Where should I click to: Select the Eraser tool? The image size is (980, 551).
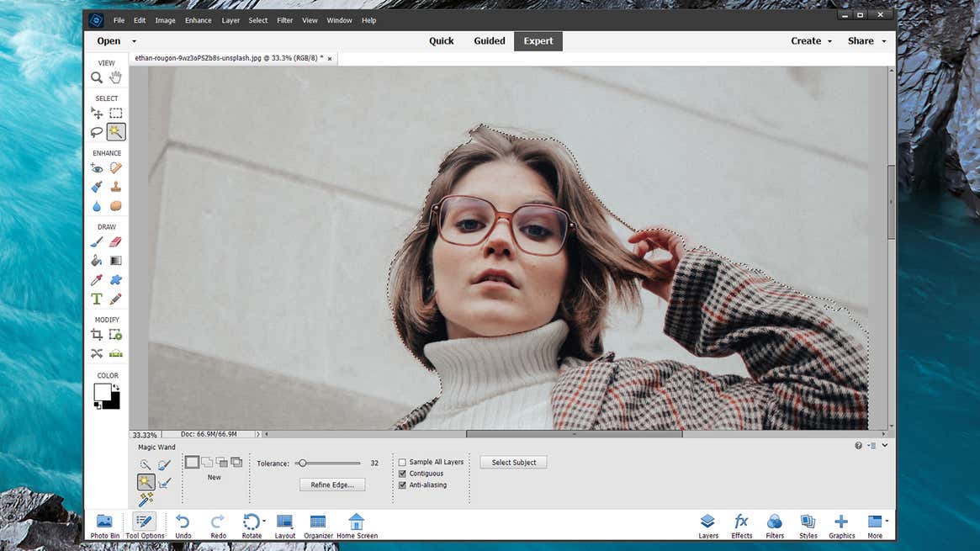tap(115, 241)
